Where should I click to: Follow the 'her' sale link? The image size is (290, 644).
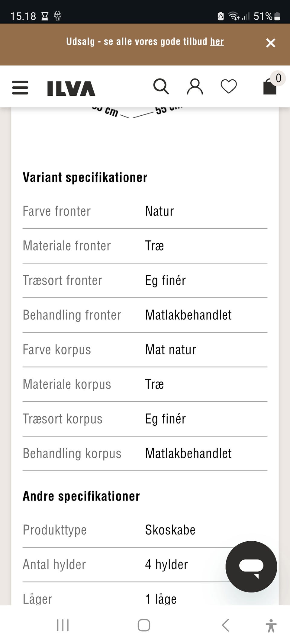tap(217, 42)
